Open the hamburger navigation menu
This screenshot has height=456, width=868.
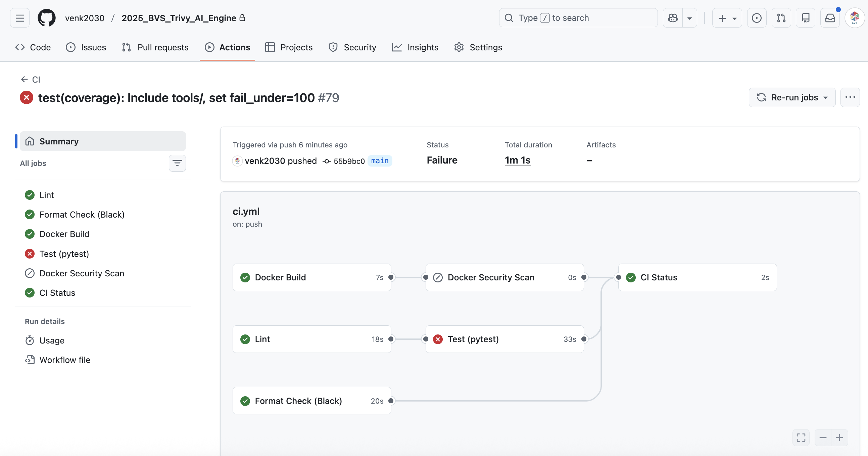click(x=20, y=18)
